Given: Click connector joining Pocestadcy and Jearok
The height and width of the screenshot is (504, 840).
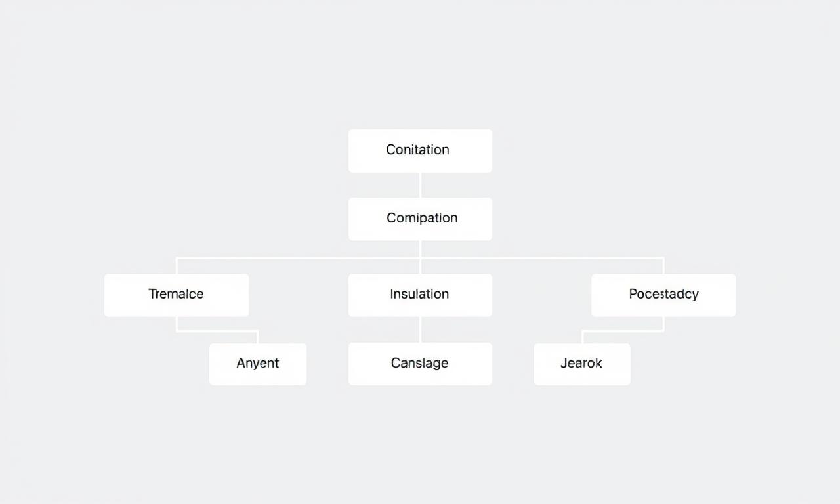Looking at the screenshot, I should pos(623,331).
